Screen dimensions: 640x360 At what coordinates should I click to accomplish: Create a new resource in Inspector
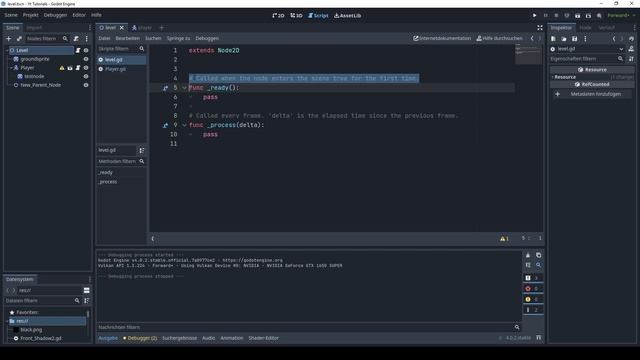553,39
